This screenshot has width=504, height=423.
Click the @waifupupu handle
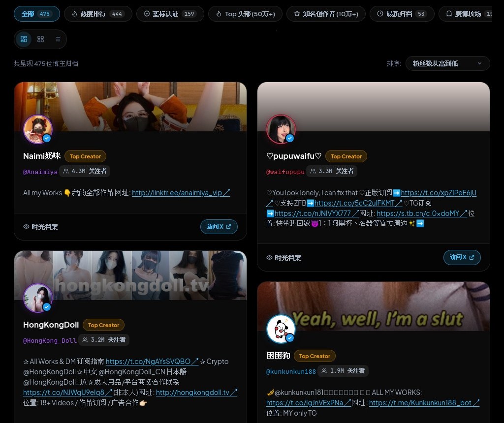pos(285,172)
